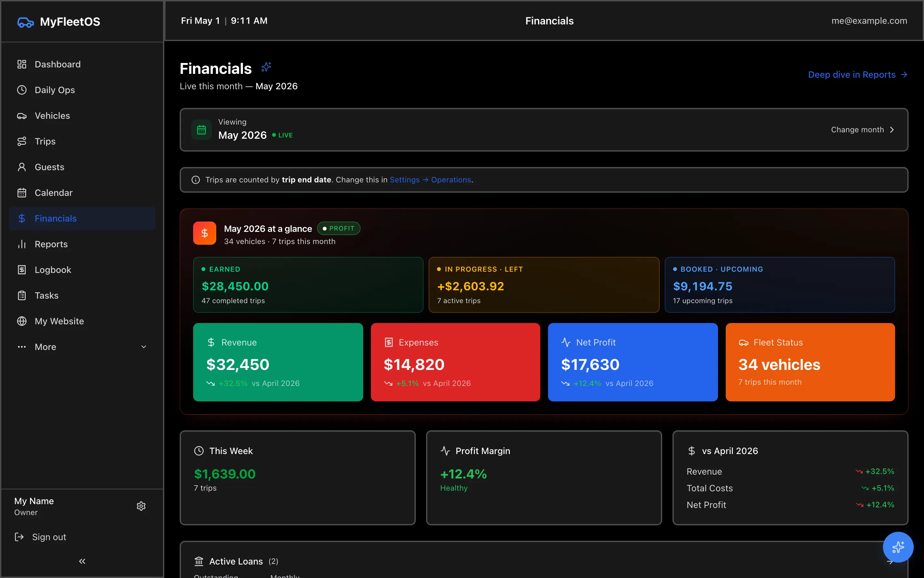Click the date and time in header
This screenshot has width=924, height=578.
224,21
